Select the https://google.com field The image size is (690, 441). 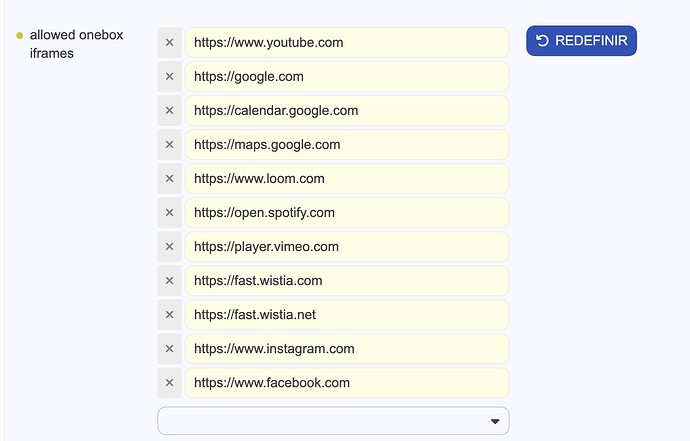tap(347, 77)
